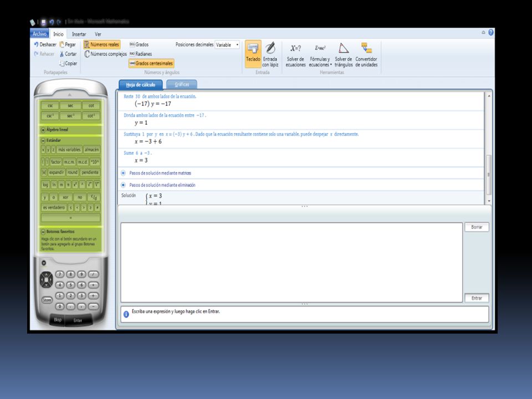Select Grados centesimales angle unit

coord(151,63)
